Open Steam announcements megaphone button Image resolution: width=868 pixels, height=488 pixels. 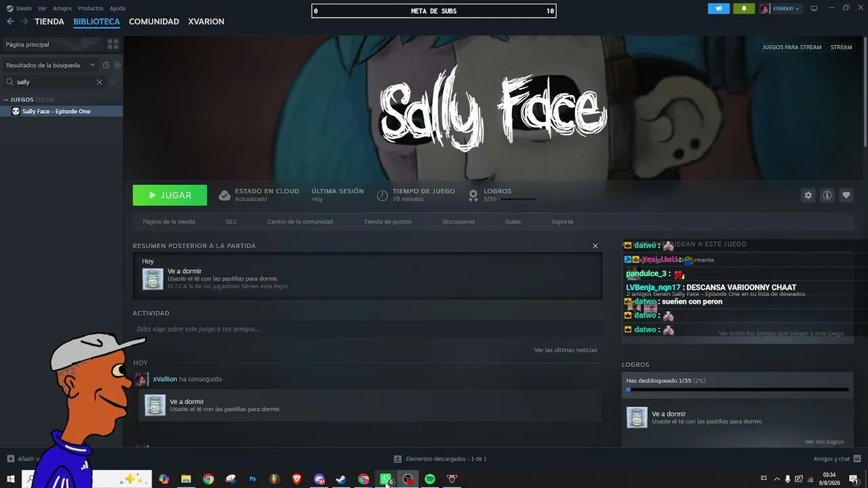719,9
